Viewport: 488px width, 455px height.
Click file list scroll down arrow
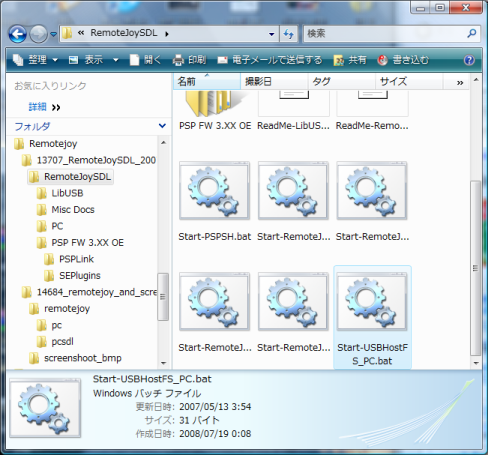click(x=476, y=363)
